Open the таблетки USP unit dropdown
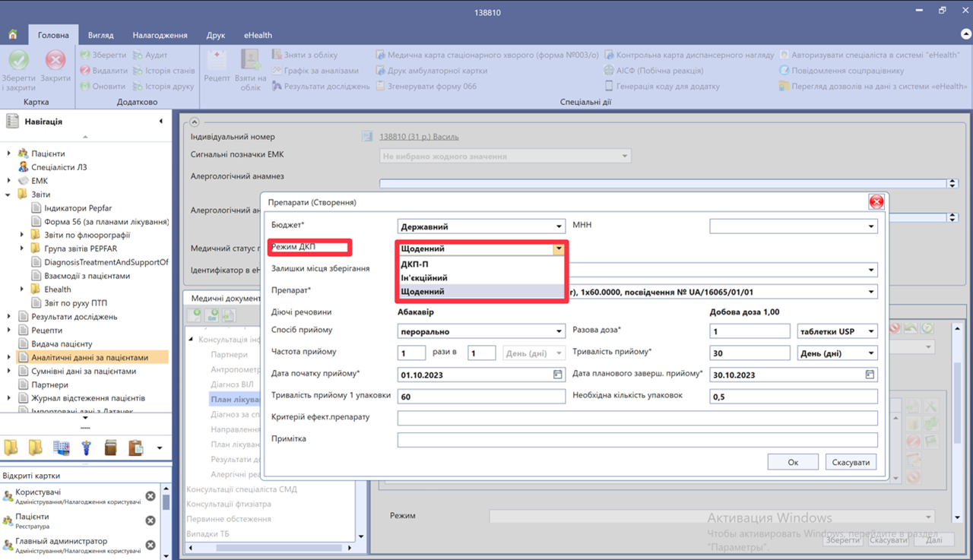The width and height of the screenshot is (973, 560). click(871, 331)
